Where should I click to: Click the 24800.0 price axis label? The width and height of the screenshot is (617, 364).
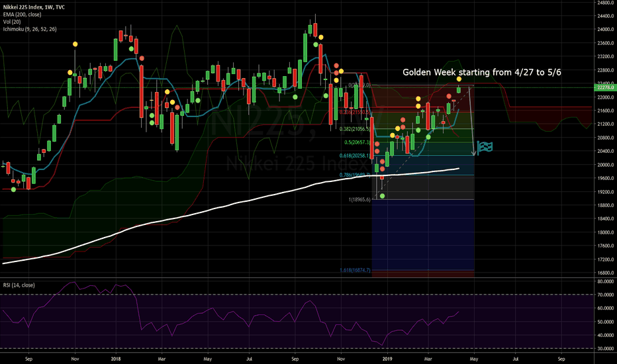tap(605, 3)
